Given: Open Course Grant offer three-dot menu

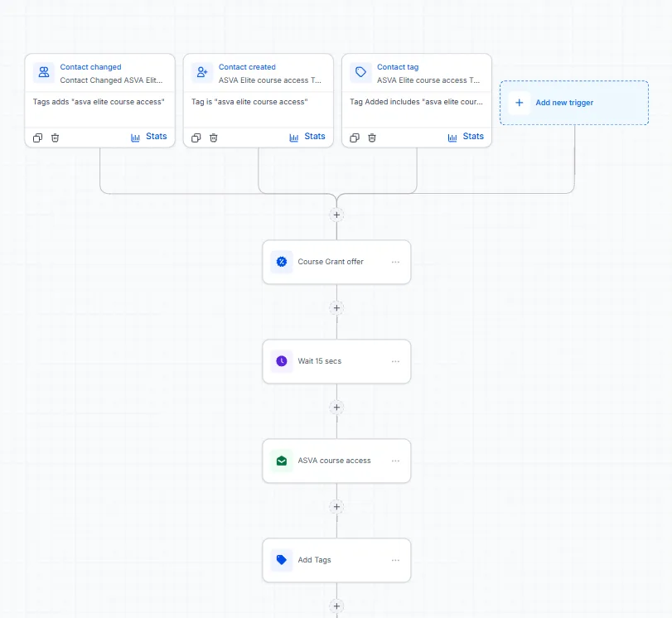Looking at the screenshot, I should pos(395,262).
